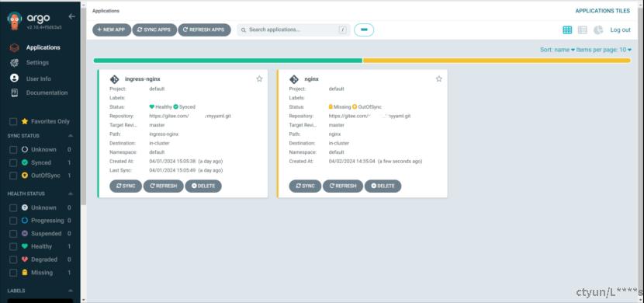Image resolution: width=644 pixels, height=303 pixels.
Task: Click the OutOfSync filter yellow icon
Action: coord(25,176)
